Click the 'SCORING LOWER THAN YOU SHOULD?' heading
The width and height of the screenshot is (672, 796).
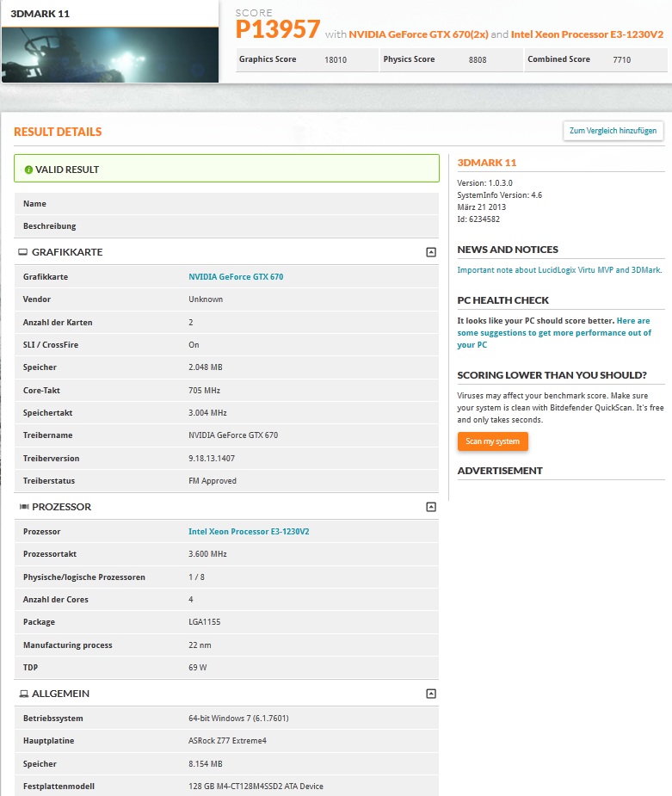552,375
